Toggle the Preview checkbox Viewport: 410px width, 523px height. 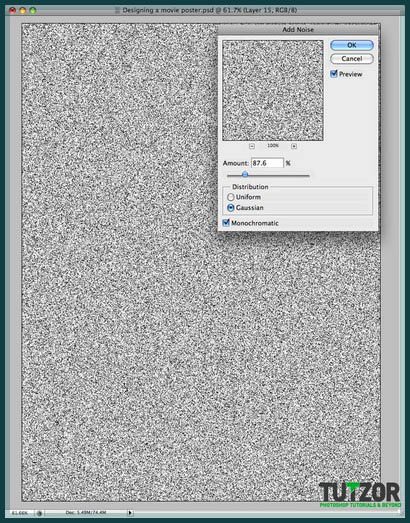[334, 74]
